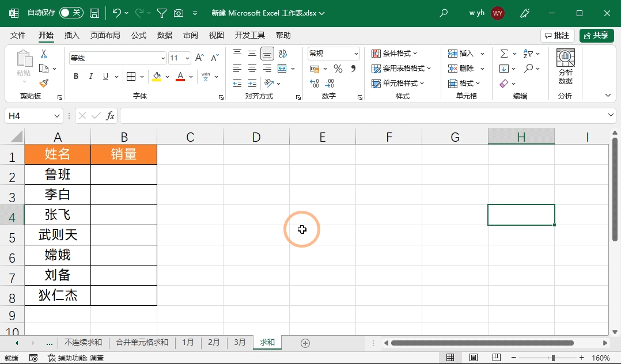The width and height of the screenshot is (621, 364).
Task: Click the Format 格式 button
Action: [x=464, y=83]
